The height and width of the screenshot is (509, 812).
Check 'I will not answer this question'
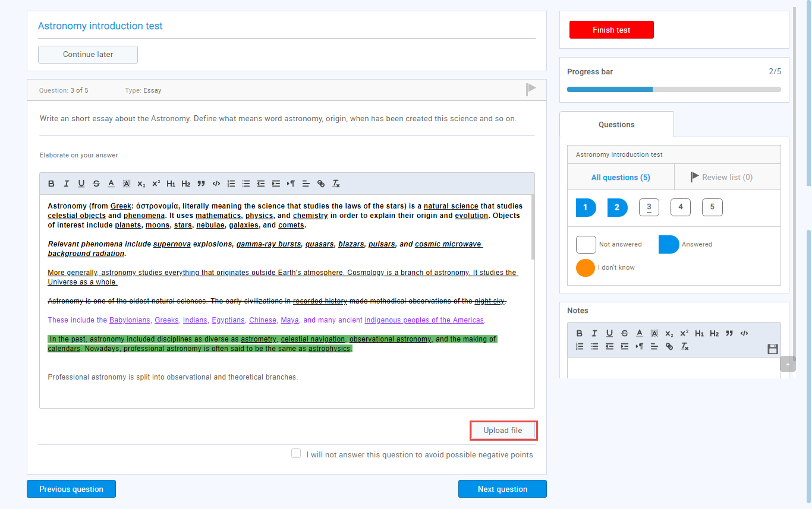point(296,453)
